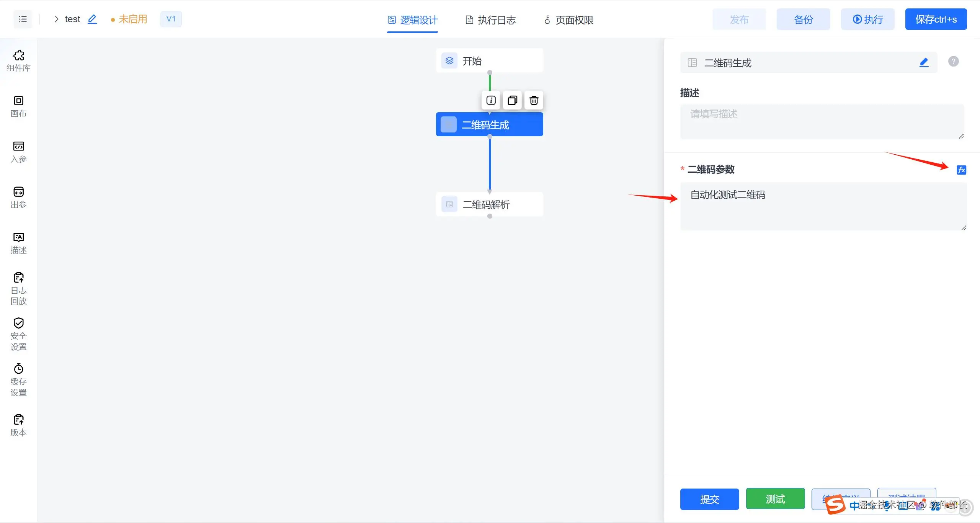Copy the selected node with duplicate icon

click(x=512, y=100)
